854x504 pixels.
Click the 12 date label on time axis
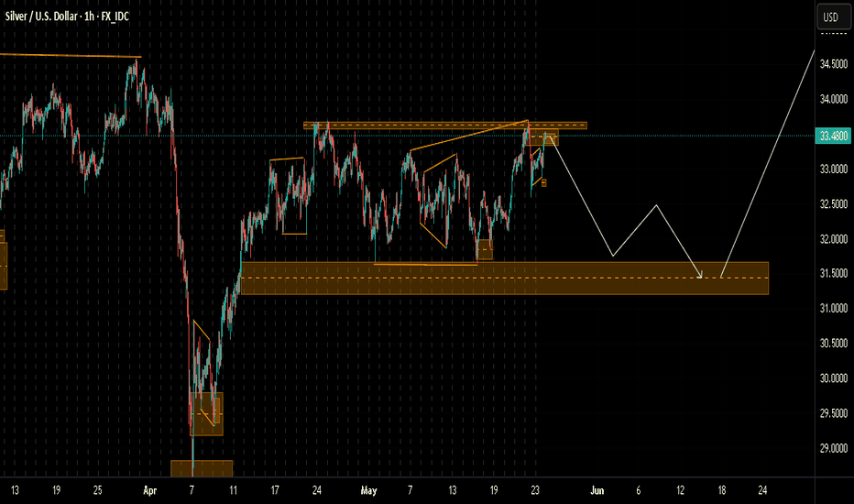tap(680, 490)
